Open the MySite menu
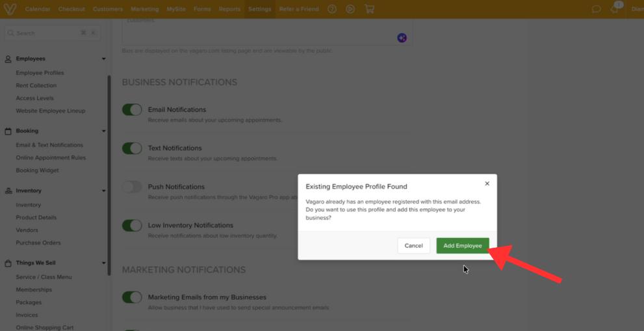 tap(176, 9)
